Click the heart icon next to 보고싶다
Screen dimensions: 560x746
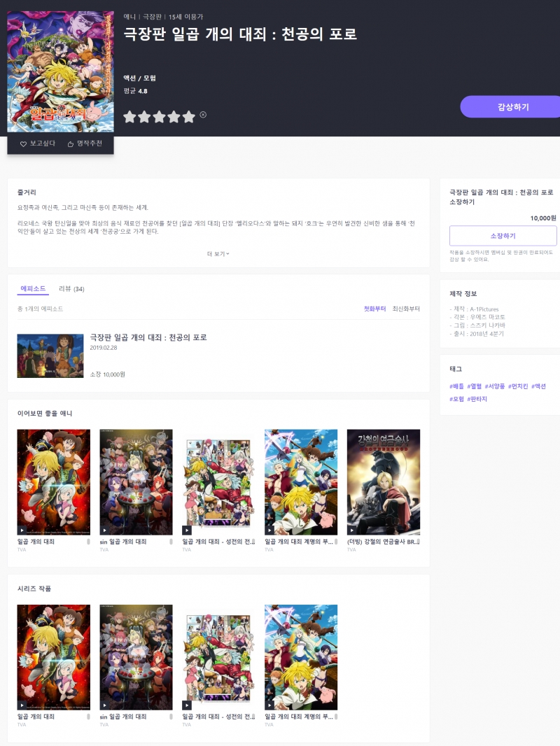click(x=23, y=144)
